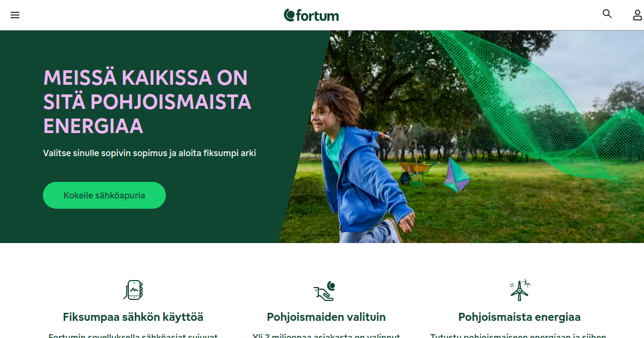This screenshot has width=644, height=338.
Task: Open the Pohjoismaista energiaa heading
Action: point(519,317)
